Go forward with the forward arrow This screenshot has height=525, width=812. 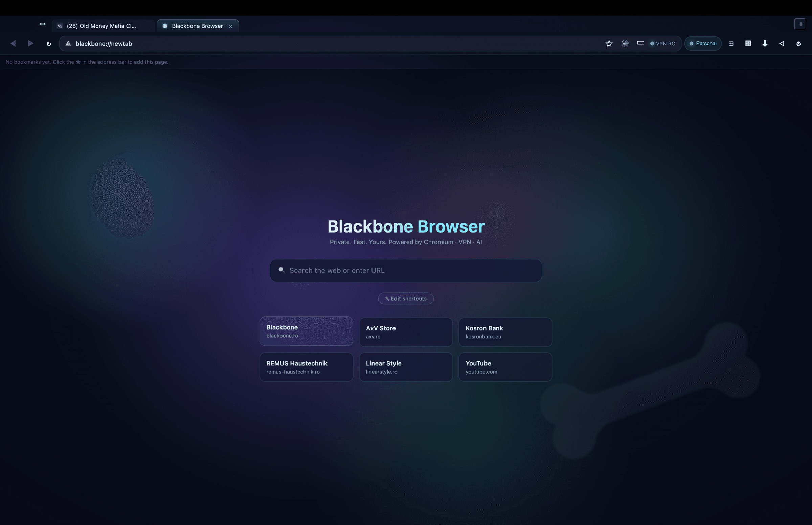[x=31, y=43]
